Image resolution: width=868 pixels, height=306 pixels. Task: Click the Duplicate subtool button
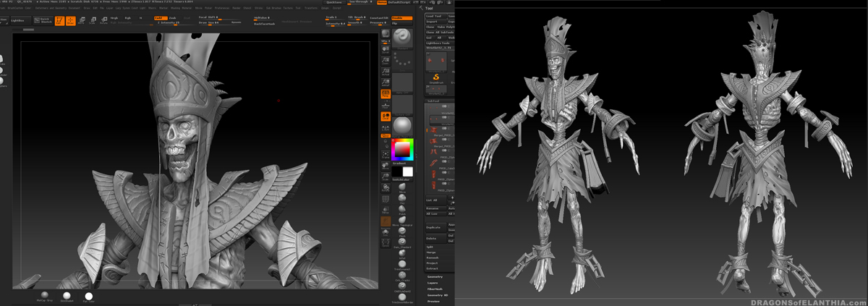tap(435, 228)
